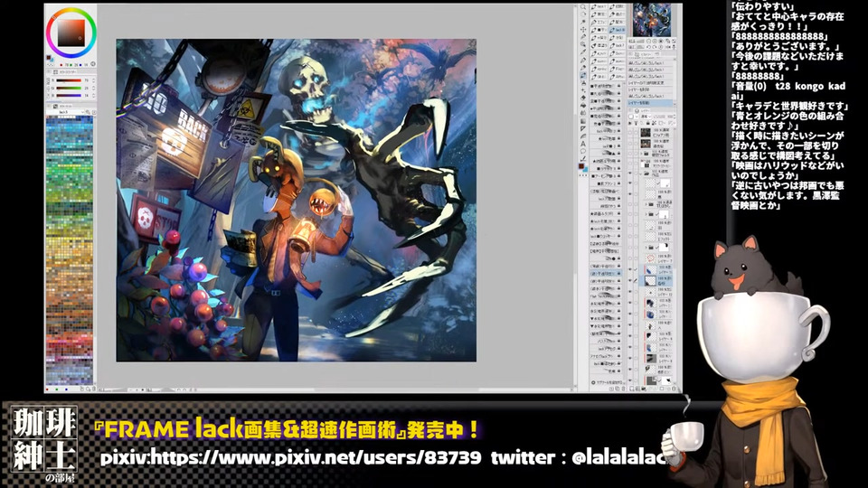Click toolbar foreground color swatch
This screenshot has height=488, width=868.
581,166
